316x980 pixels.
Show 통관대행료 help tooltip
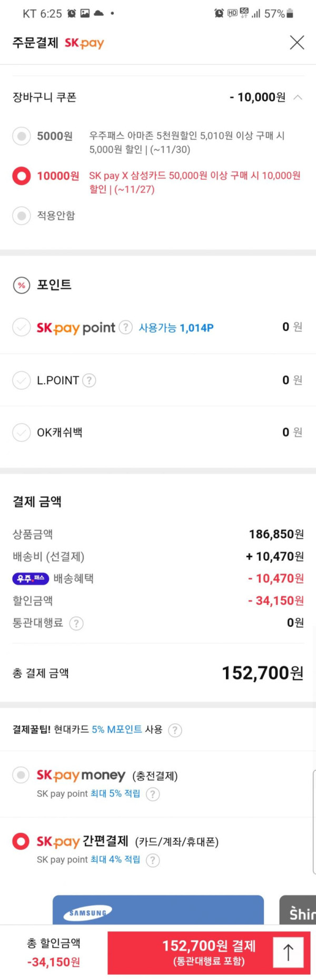coord(76,623)
